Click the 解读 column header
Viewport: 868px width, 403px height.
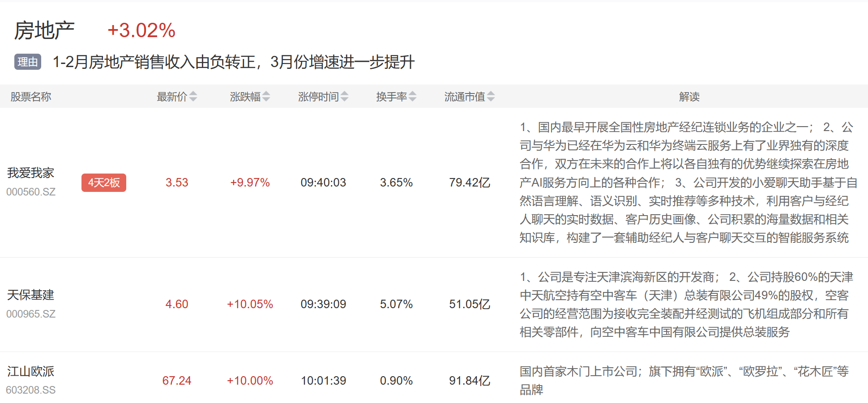689,97
